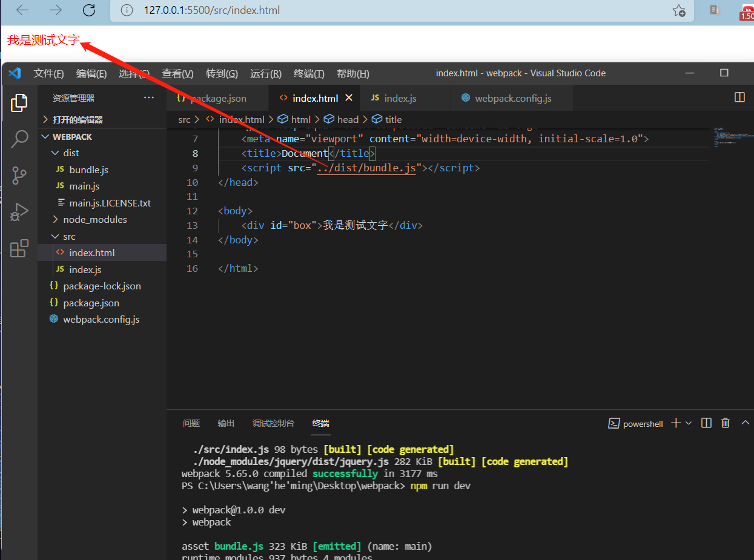
Task: Open the Search view in activity bar
Action: coord(19,139)
